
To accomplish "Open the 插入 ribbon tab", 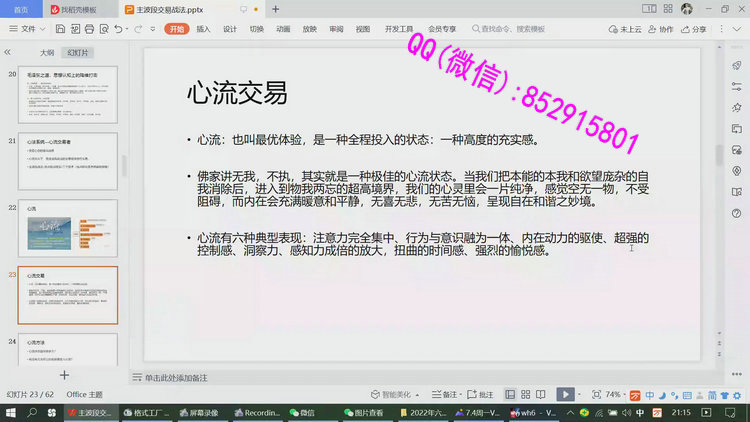I will point(203,29).
